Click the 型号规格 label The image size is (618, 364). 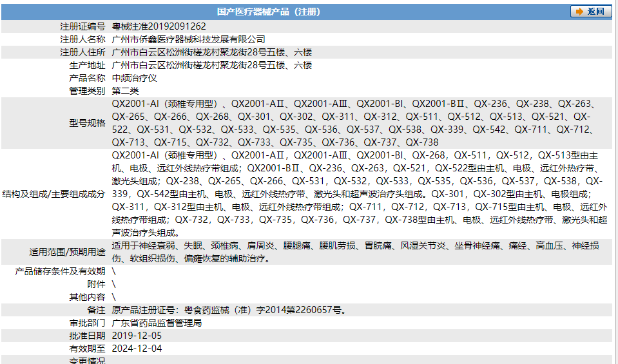[x=87, y=123]
